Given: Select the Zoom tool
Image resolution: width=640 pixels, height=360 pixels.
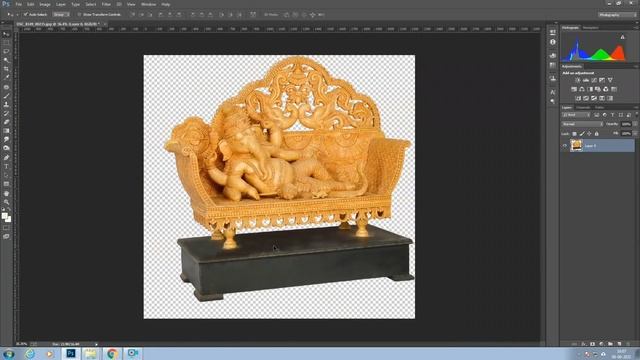Looking at the screenshot, I should [x=6, y=202].
